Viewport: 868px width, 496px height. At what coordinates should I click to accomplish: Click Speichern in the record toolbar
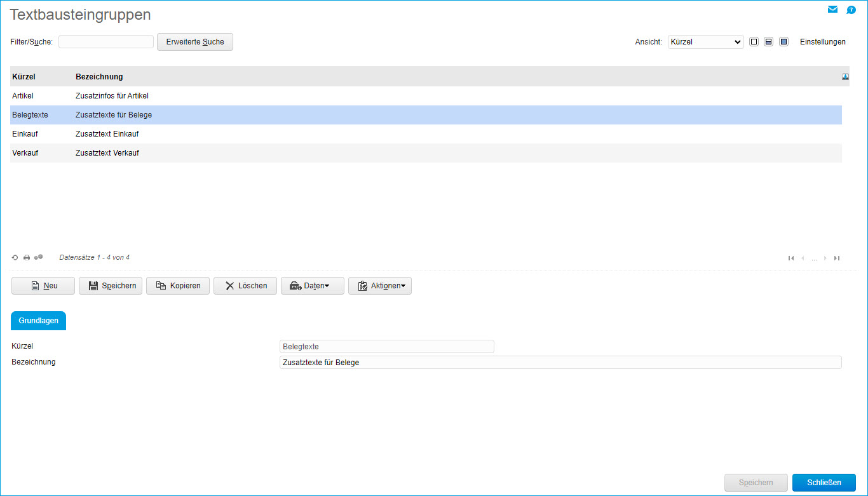111,286
